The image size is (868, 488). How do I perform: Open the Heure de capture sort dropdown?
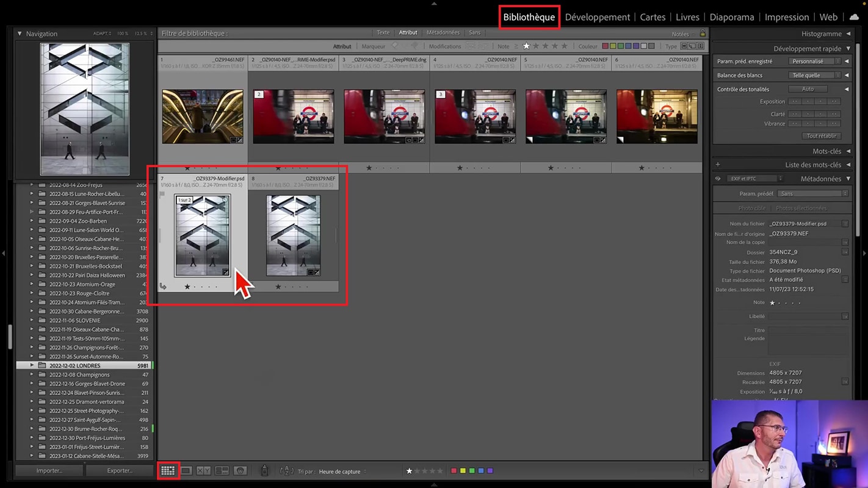click(x=342, y=472)
